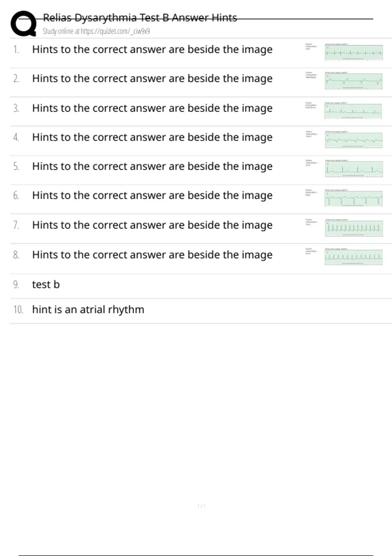
Task: Click the 1/1 page number indicator
Action: point(201,506)
